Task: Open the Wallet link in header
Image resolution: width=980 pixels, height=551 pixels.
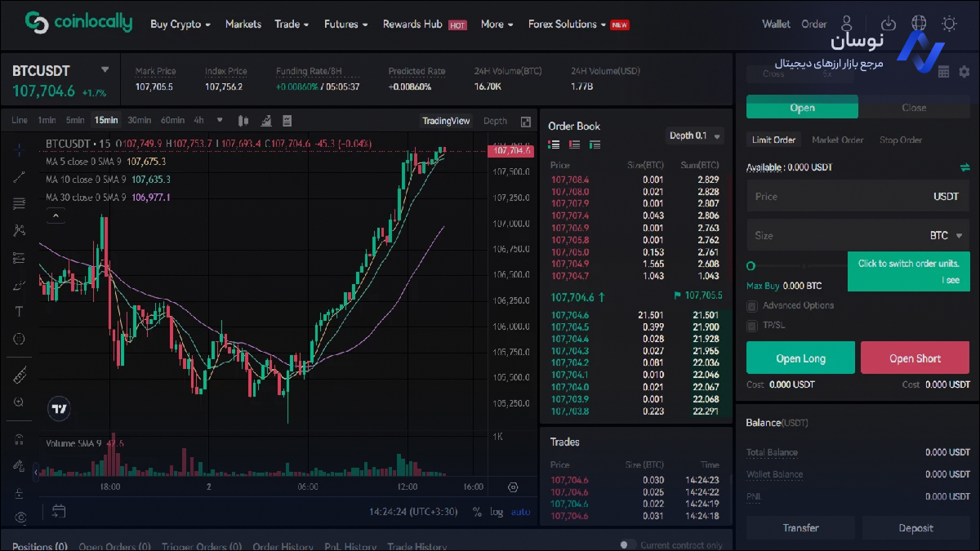Action: tap(776, 24)
